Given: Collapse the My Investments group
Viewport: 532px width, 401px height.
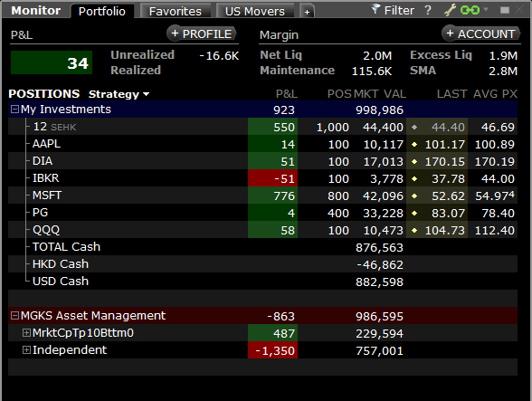Looking at the screenshot, I should (14, 110).
